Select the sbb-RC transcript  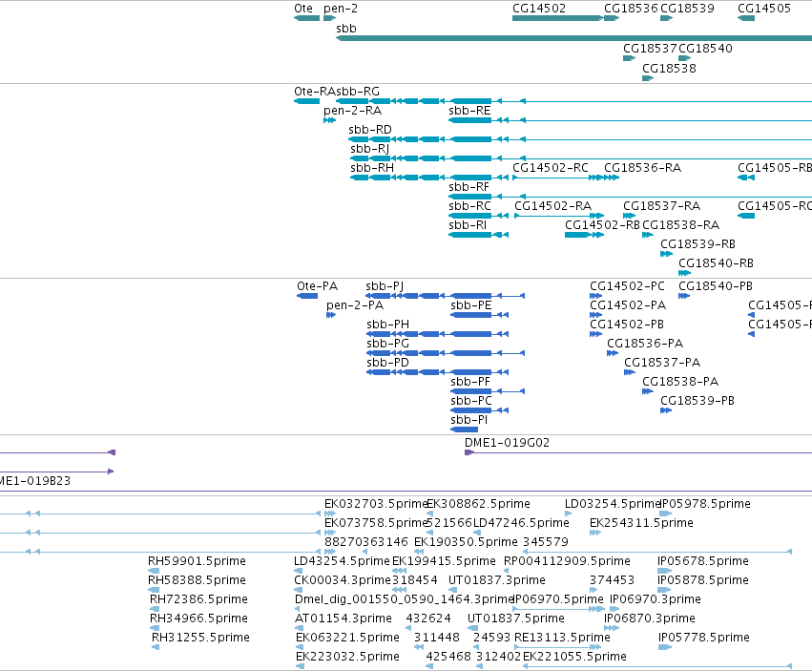pos(478,216)
